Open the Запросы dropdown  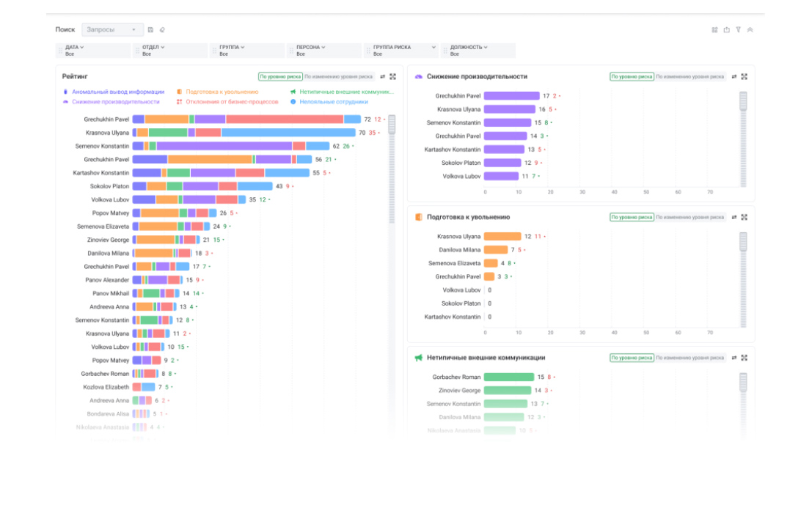pos(112,30)
